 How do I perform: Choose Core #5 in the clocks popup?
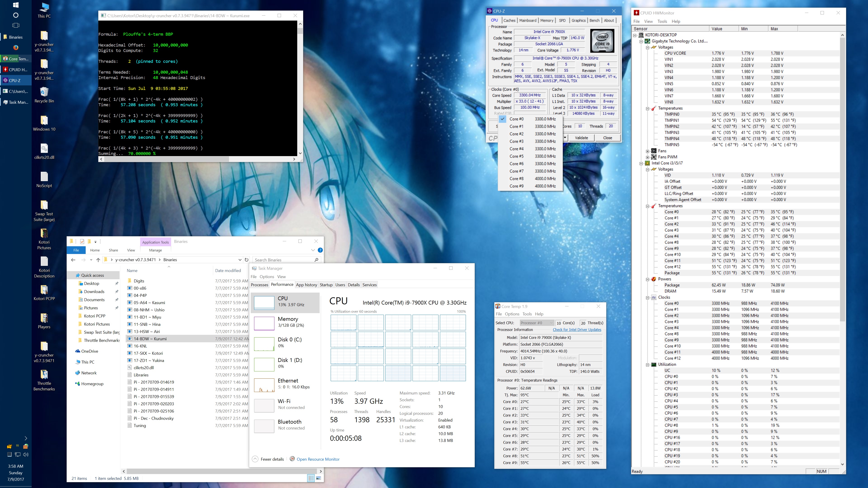[x=516, y=156]
